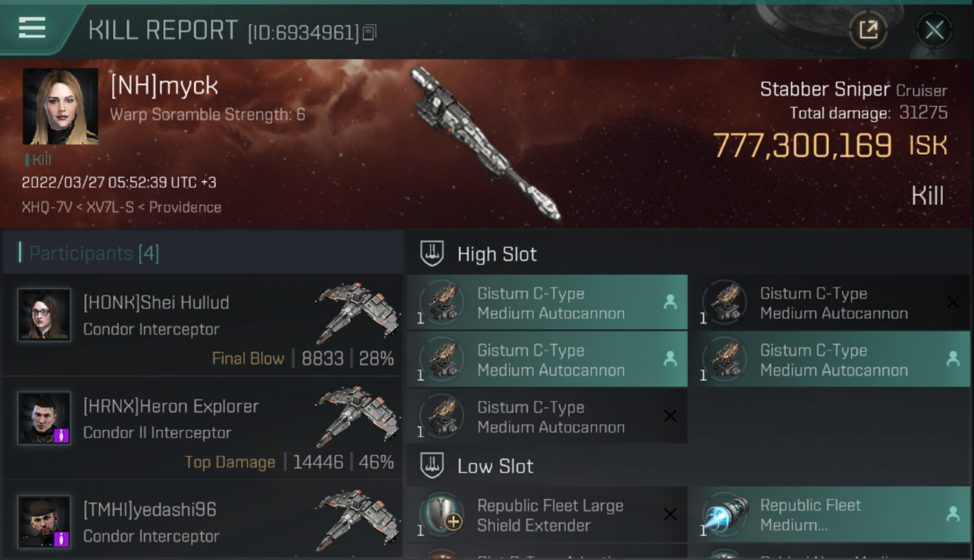Open Heron Explorer's portrait
This screenshot has height=560, width=974.
click(44, 418)
